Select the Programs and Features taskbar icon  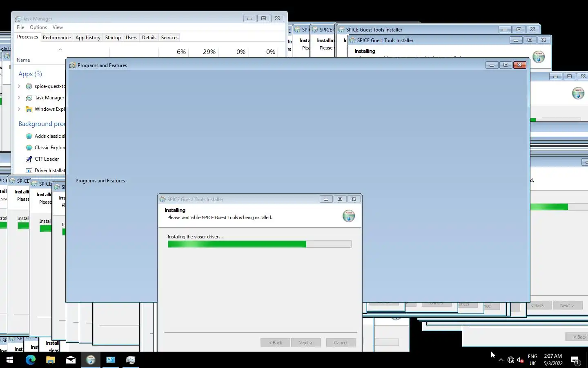[111, 360]
